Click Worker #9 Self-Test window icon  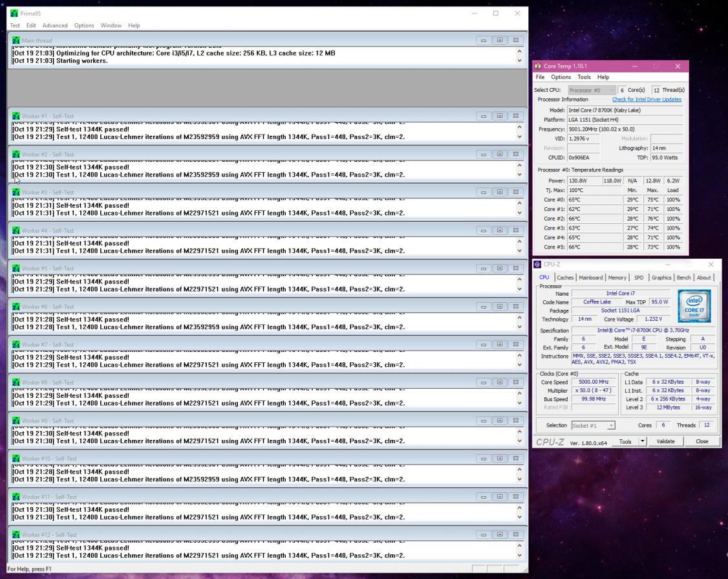(16, 421)
